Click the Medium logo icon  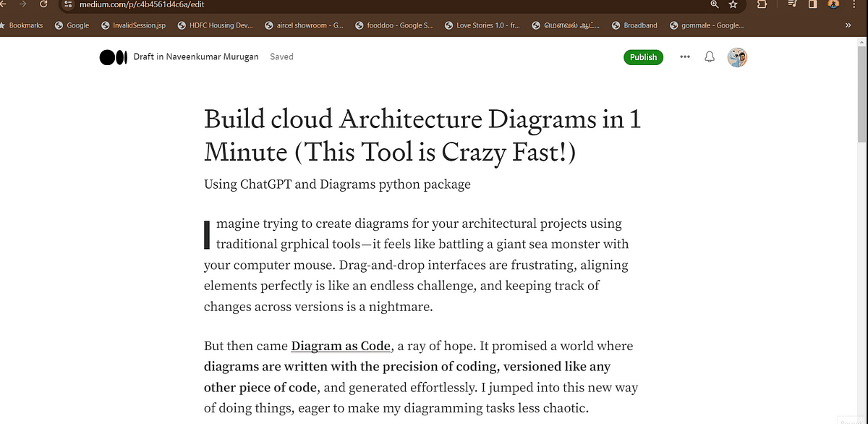coord(112,57)
